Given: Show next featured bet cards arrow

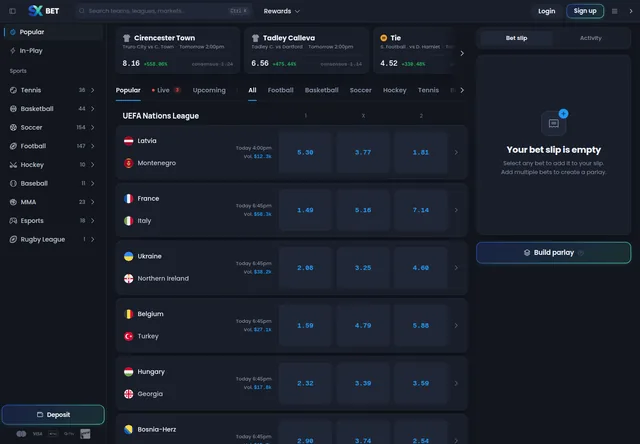Looking at the screenshot, I should [462, 53].
